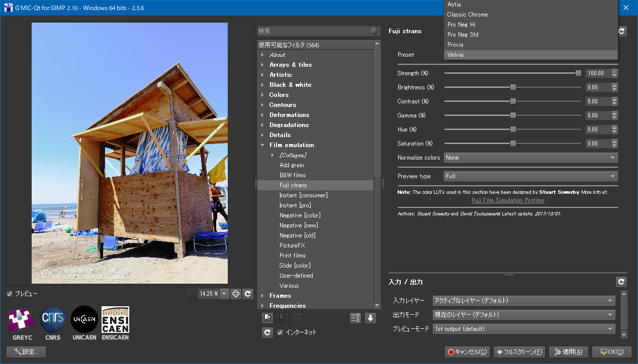Open Fuji Film Simulation Profiles link

(508, 200)
